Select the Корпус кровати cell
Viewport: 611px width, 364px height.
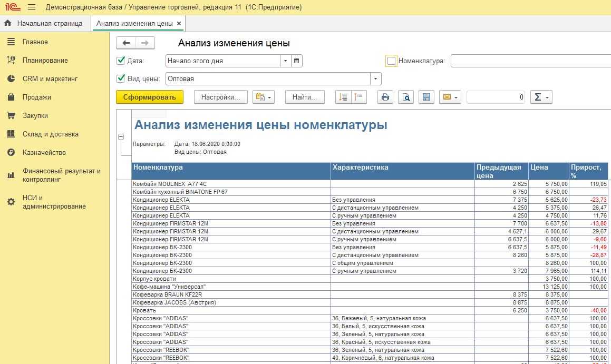click(x=231, y=279)
